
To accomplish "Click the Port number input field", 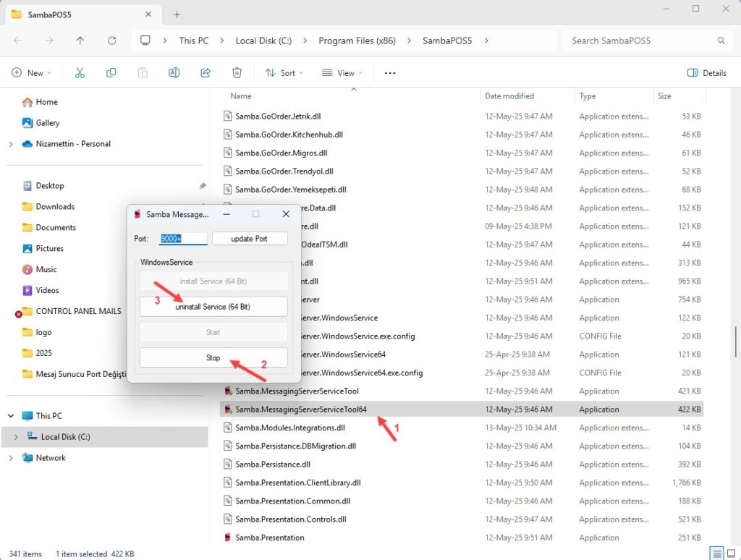I will tap(183, 239).
